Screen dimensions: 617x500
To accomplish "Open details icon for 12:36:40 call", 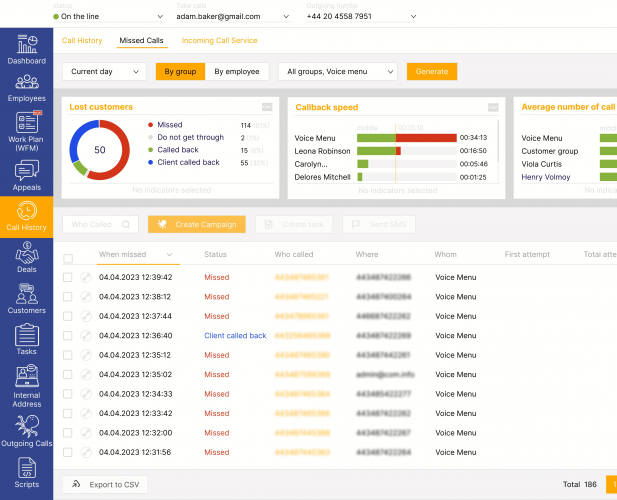I will (86, 336).
